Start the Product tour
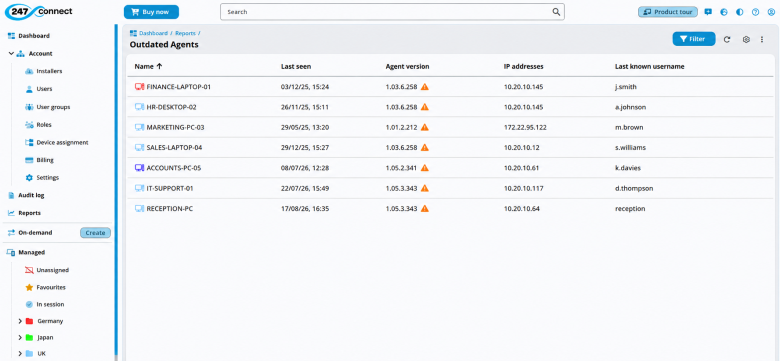Screen dimensions: 780x361 point(668,12)
